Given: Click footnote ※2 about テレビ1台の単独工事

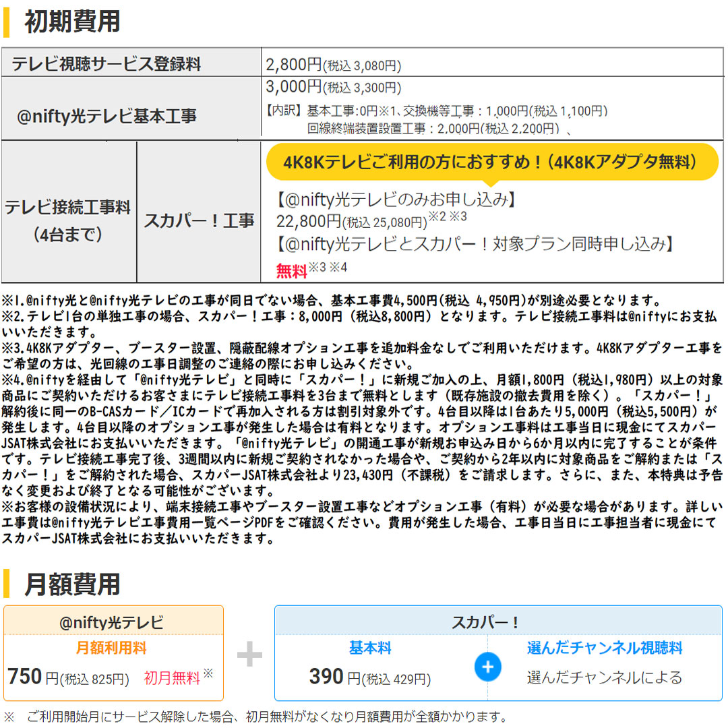Looking at the screenshot, I should (360, 324).
